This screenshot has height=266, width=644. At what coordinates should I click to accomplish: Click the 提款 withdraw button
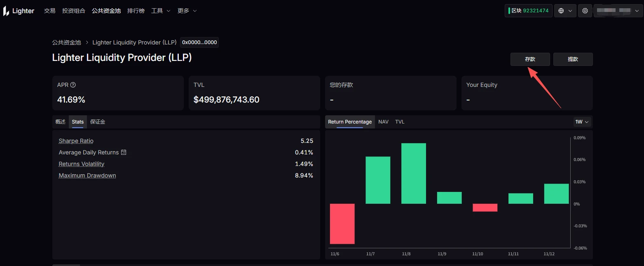point(573,59)
